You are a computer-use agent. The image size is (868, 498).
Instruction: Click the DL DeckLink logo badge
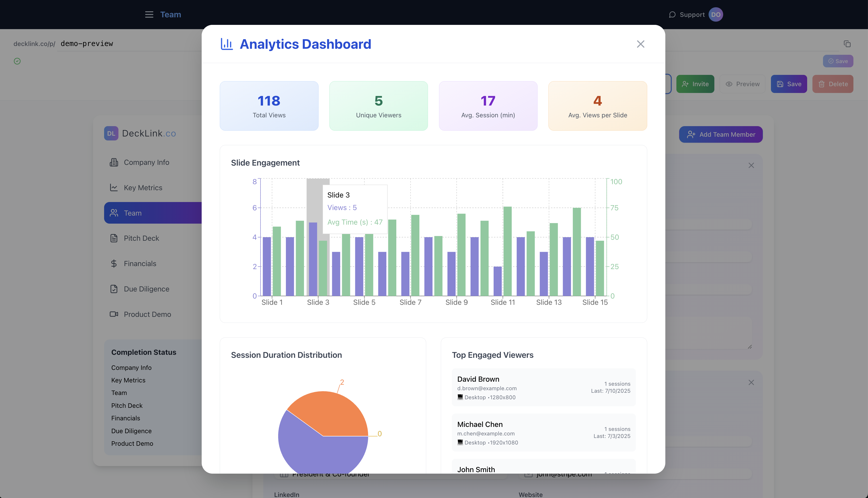[x=111, y=133]
